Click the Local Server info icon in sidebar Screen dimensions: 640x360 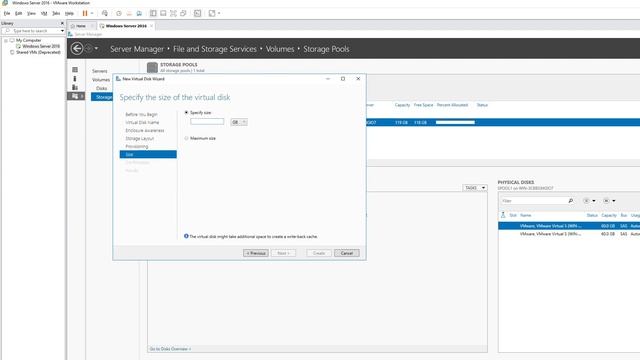(75, 78)
